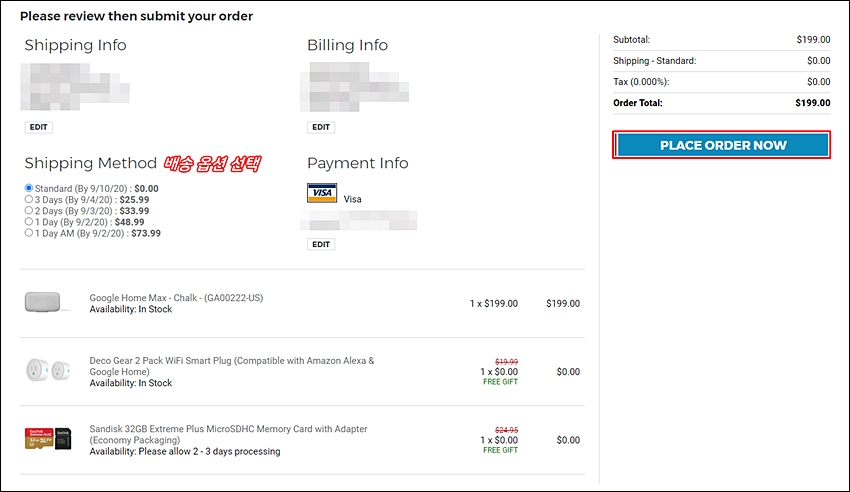Select Standard shipping radio button

point(29,188)
